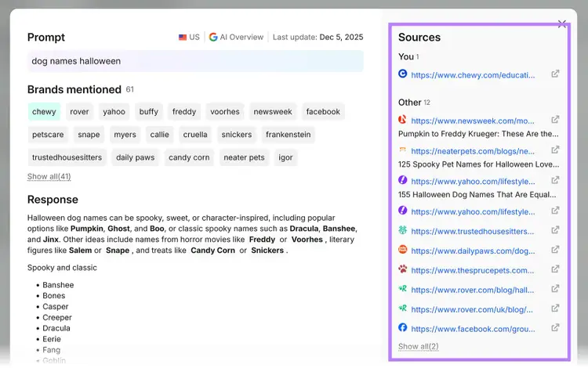588x368 pixels.
Task: Click the Trusted Housesitters favicon
Action: pos(402,230)
